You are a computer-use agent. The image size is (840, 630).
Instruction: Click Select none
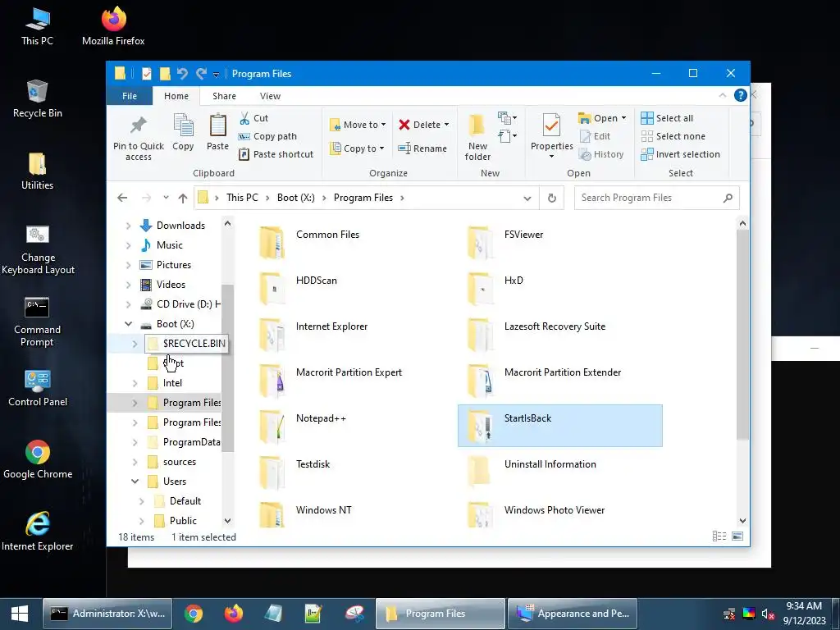(x=673, y=137)
